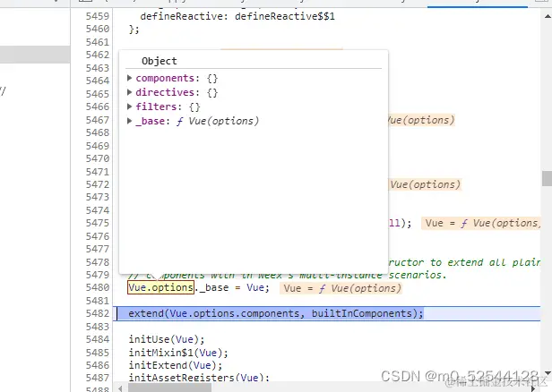
Task: Click the Object tooltip title
Action: click(x=160, y=61)
